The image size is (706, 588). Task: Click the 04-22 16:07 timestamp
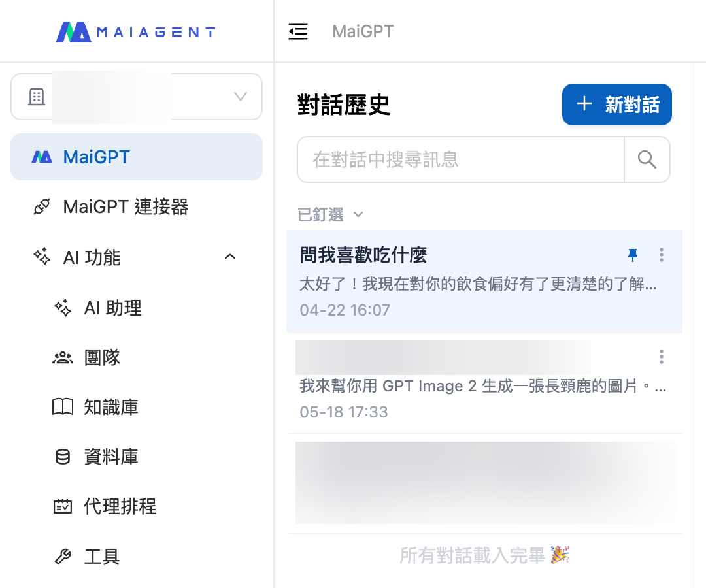pos(345,310)
